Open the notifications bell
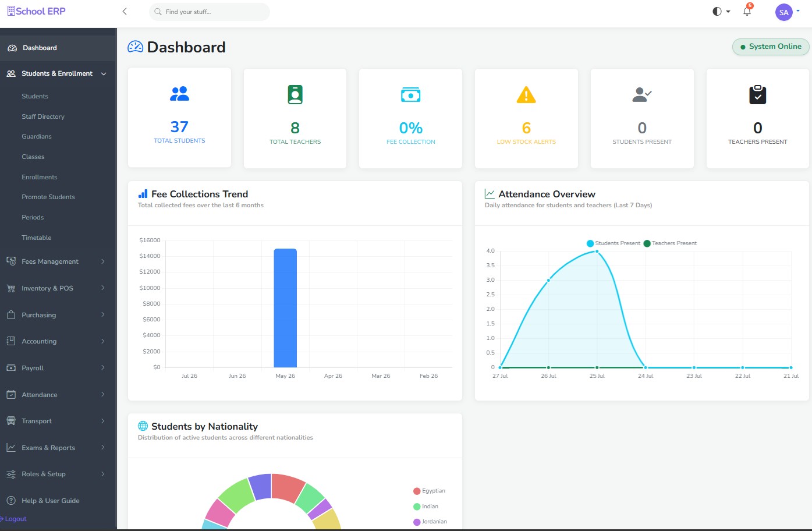Screen dimensions: 812x531 pyautogui.click(x=747, y=11)
